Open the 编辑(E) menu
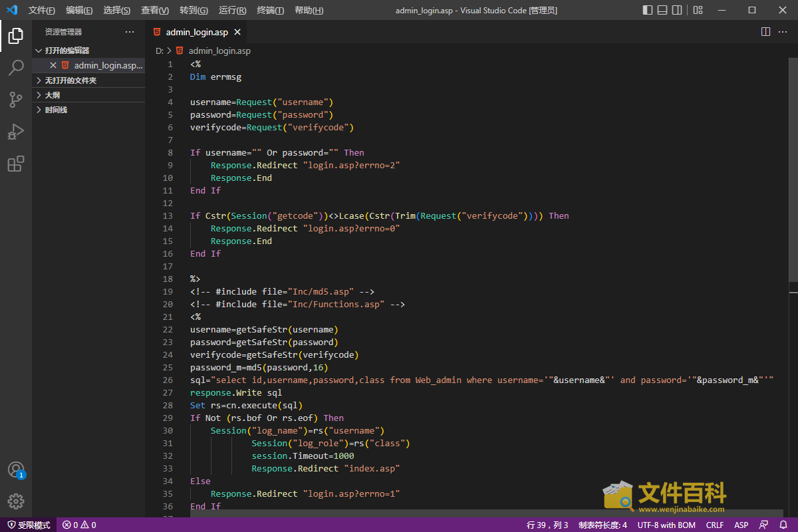The width and height of the screenshot is (798, 532). 79,10
